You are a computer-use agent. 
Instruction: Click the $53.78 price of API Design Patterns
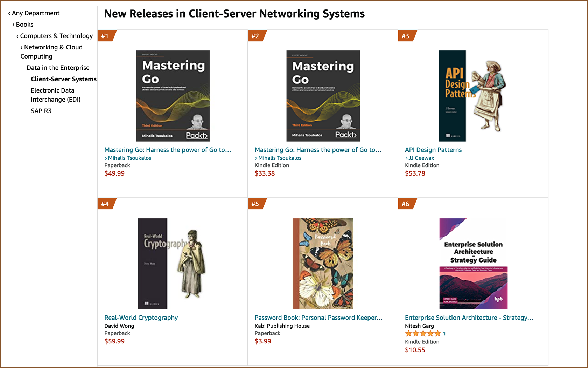(415, 173)
